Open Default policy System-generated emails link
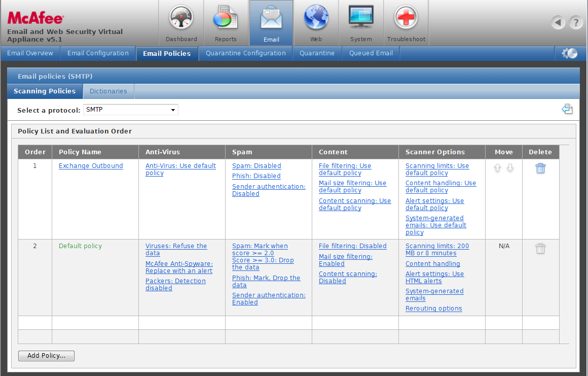 434,295
